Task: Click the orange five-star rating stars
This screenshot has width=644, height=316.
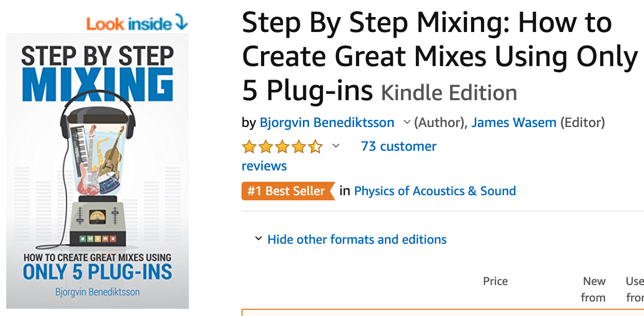Action: click(x=283, y=147)
